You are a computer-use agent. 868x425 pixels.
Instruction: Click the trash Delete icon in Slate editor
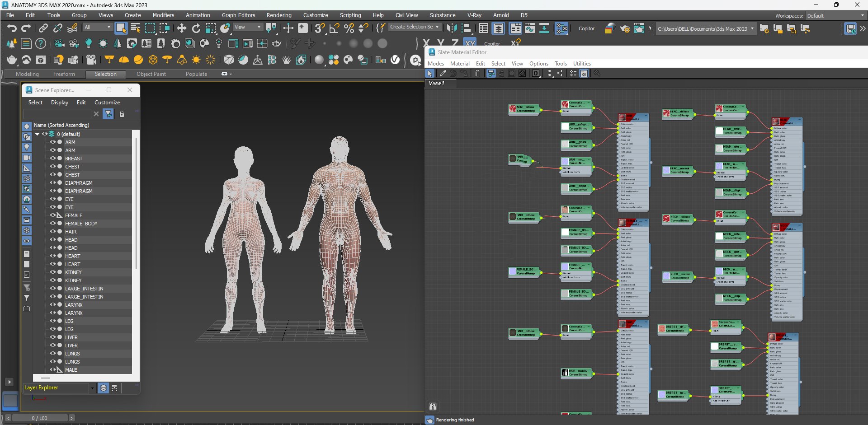pos(477,73)
